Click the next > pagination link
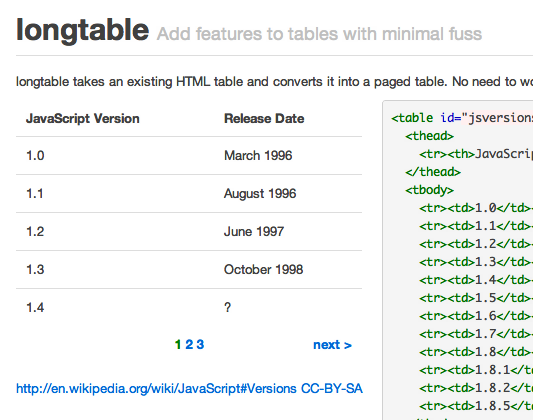The height and width of the screenshot is (420, 533). click(332, 345)
